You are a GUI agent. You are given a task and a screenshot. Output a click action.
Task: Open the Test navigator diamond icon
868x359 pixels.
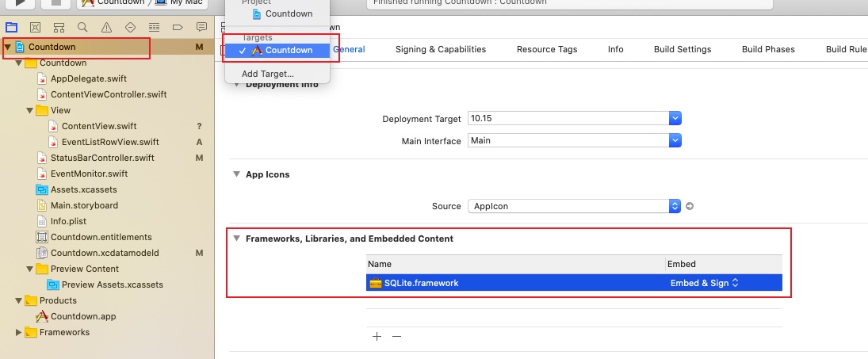(130, 27)
